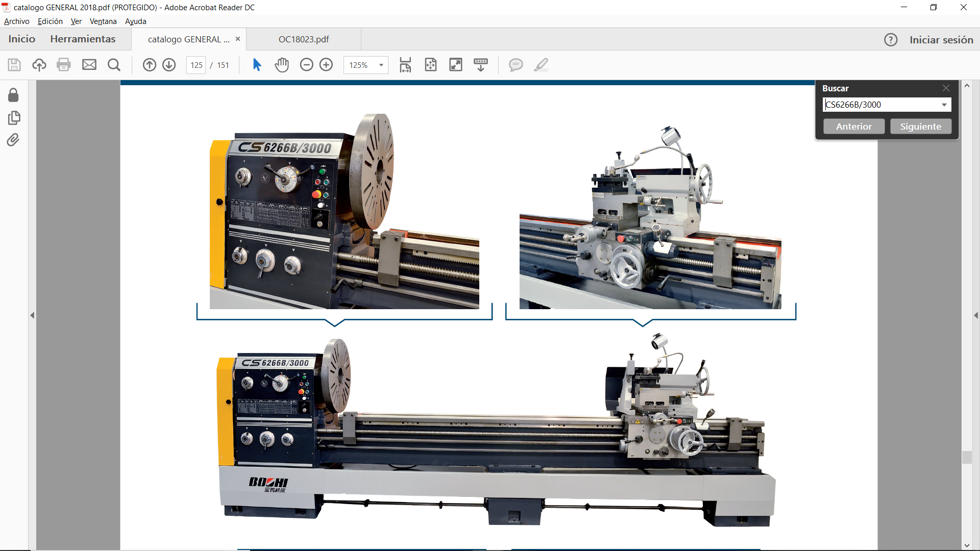Click the padlock security icon

click(x=14, y=95)
